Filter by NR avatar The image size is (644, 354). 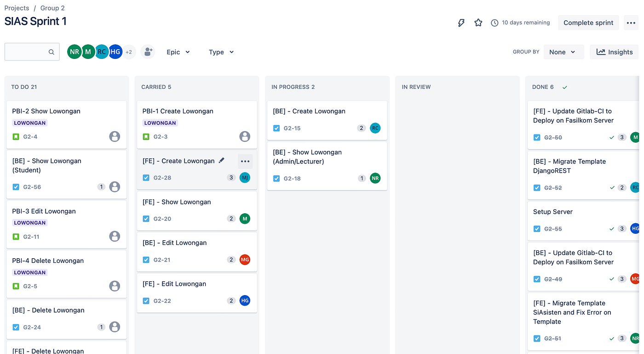(x=74, y=52)
